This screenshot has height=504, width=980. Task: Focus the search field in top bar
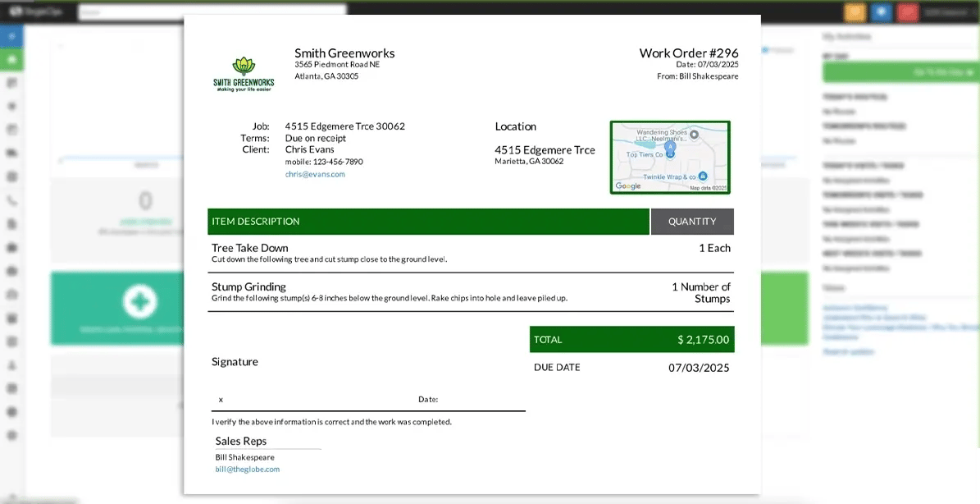pyautogui.click(x=212, y=11)
